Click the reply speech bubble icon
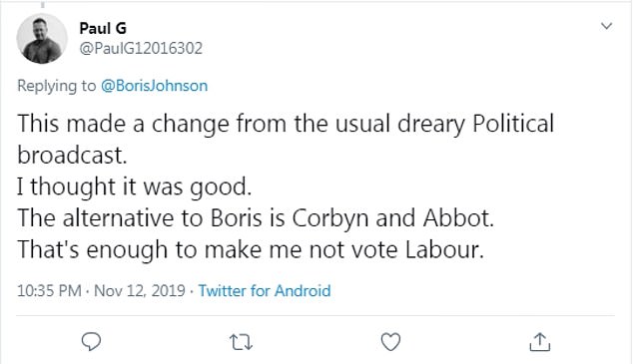Viewport: 633px width, 364px height. 91,342
